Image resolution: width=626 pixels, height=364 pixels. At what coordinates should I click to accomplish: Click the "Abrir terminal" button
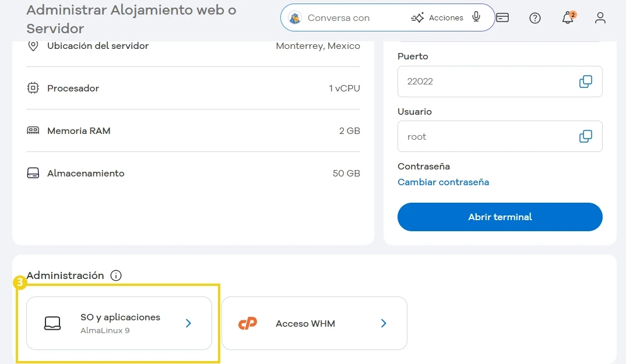pos(500,217)
